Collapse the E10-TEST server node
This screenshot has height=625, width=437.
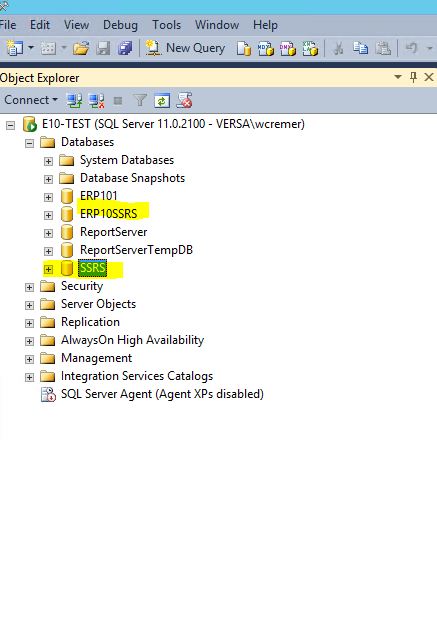click(10, 126)
